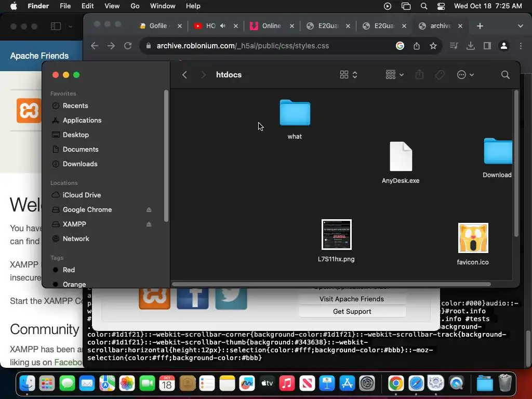Bookmark this page with star icon
This screenshot has height=399, width=532.
[x=433, y=46]
